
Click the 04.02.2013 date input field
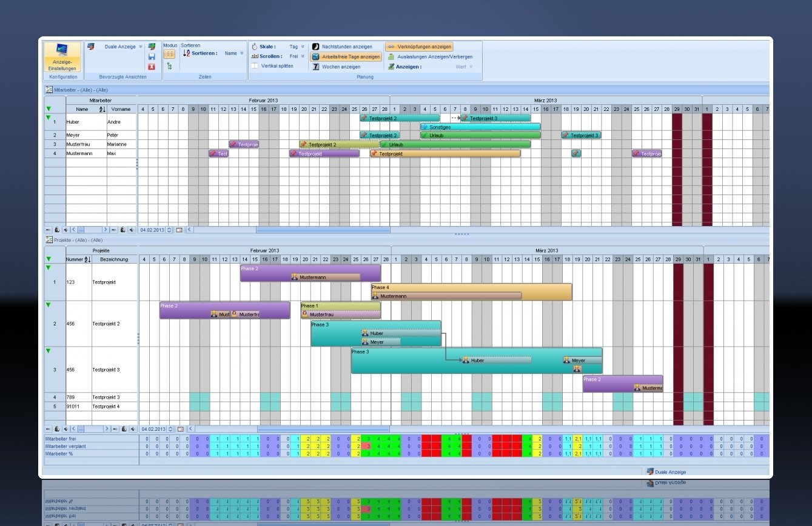[152, 230]
